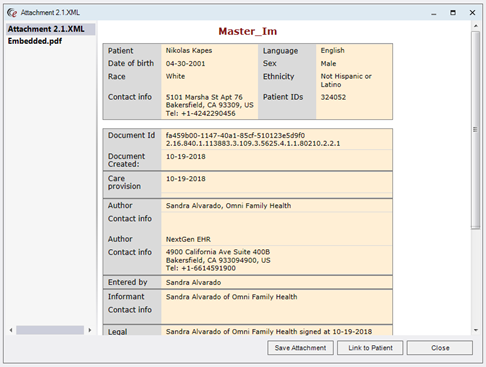Click author NextGen EHR

coord(188,239)
